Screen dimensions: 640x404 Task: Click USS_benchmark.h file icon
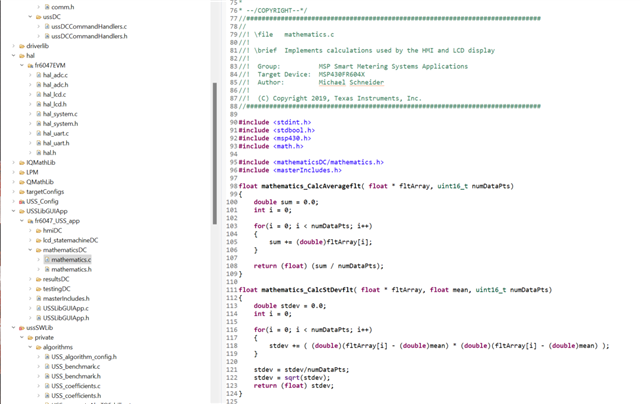coord(47,376)
